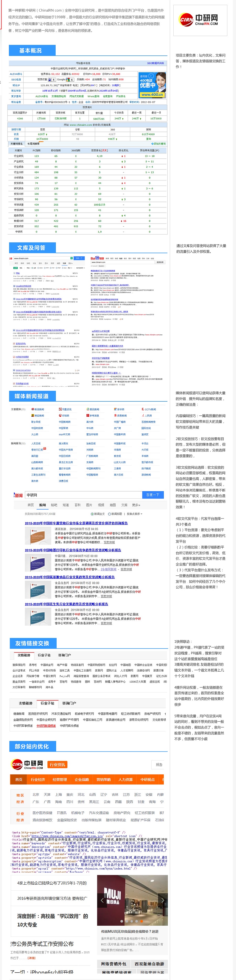This screenshot has width=236, height=980.
Task: Click the 新华网 media icon link
Action: pos(119,409)
